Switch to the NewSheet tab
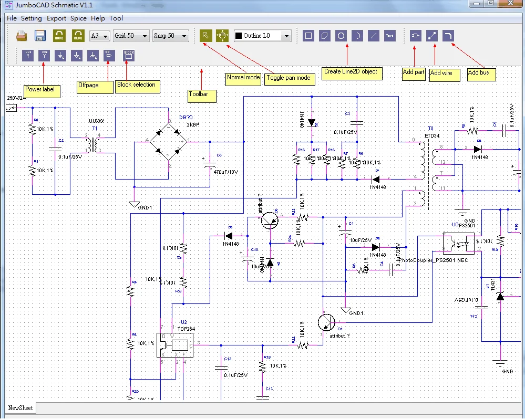Viewport: 525px width, 420px height. tap(20, 407)
